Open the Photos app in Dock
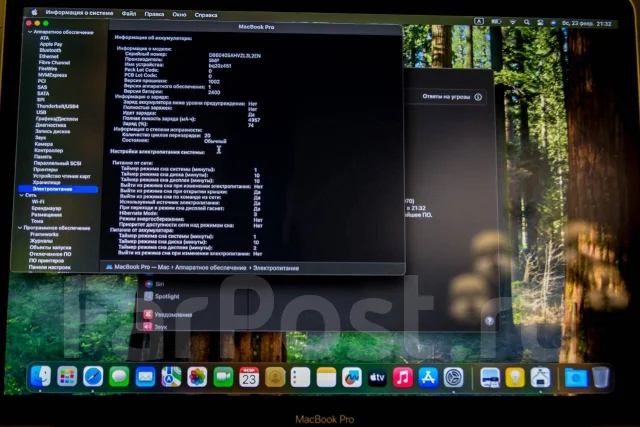Screen dimensions: 640x427 click(197, 377)
